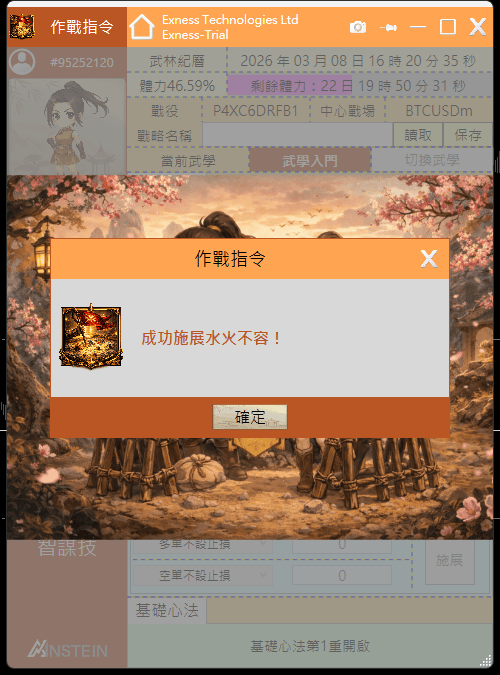Confirm the dialog with 確定 button
This screenshot has width=500, height=675.
250,417
